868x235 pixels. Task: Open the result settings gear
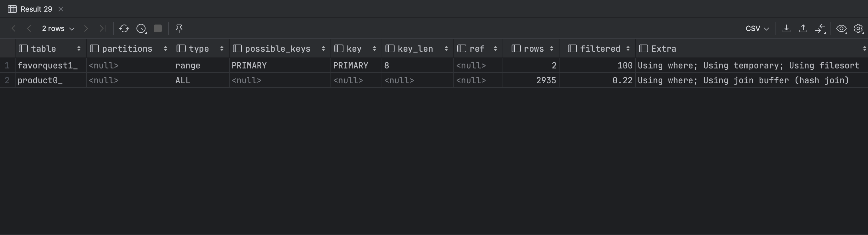point(859,29)
